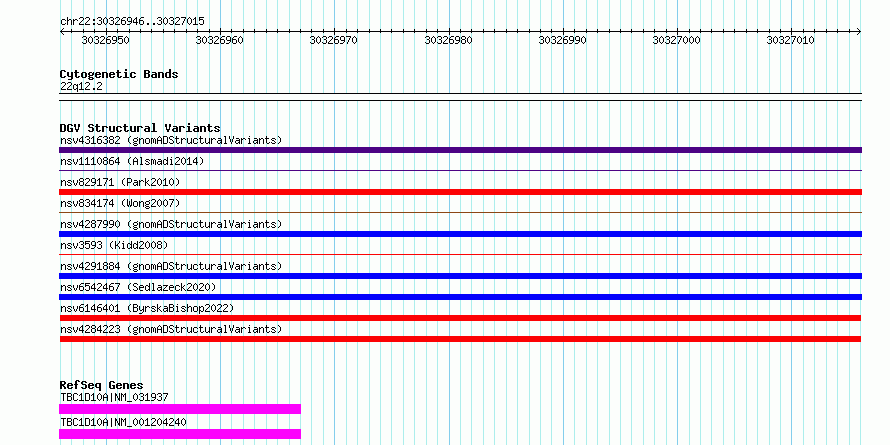Select the RefSeq Genes track heading
Screen dimensions: 890x445
(x=101, y=385)
